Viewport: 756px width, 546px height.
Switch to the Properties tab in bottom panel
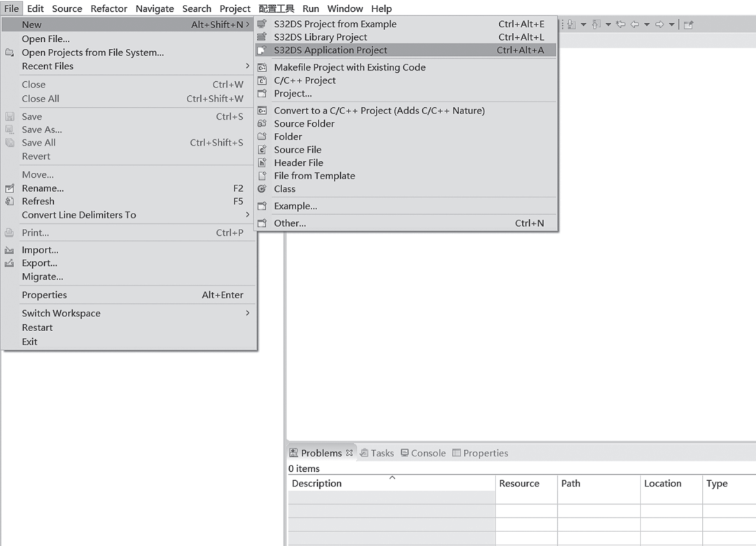pos(480,453)
